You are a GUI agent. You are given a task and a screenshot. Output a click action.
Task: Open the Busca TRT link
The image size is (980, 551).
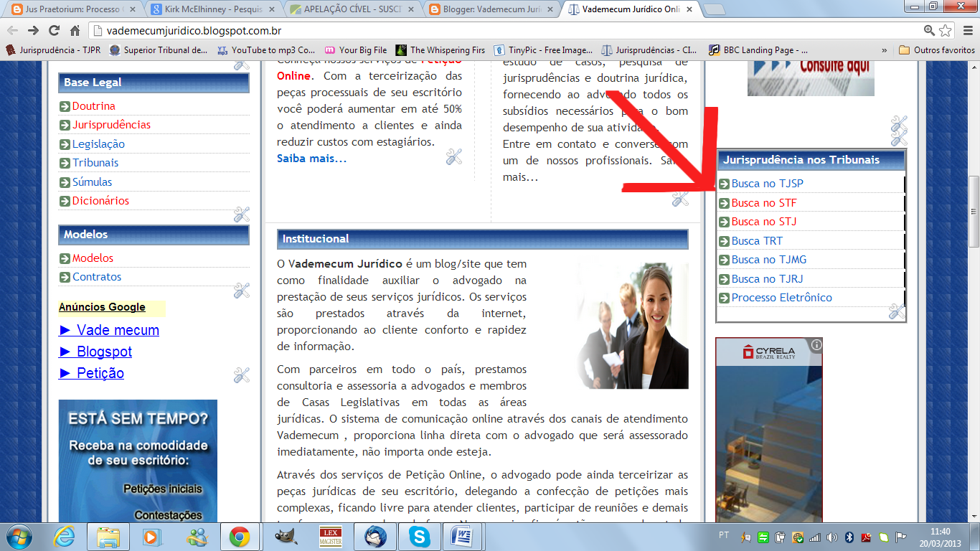pos(757,241)
